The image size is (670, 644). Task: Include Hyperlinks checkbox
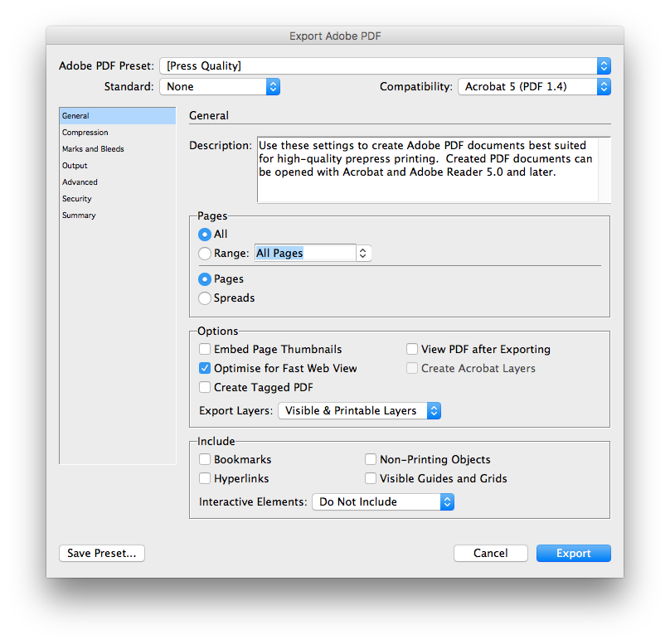pos(205,478)
